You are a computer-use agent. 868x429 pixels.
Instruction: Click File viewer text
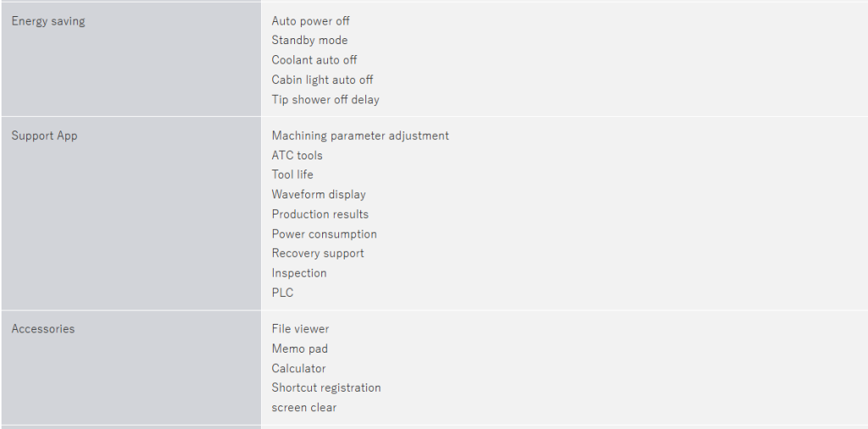(x=300, y=329)
